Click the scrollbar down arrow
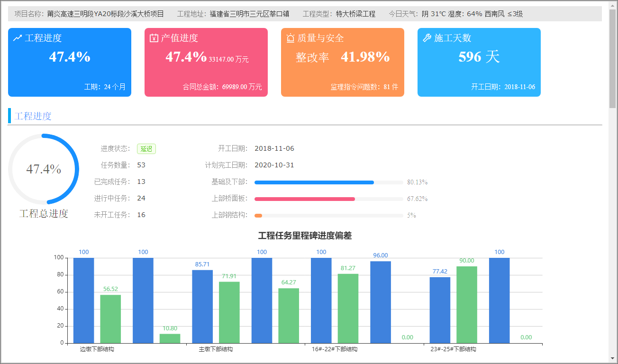618x364 pixels. point(613,359)
